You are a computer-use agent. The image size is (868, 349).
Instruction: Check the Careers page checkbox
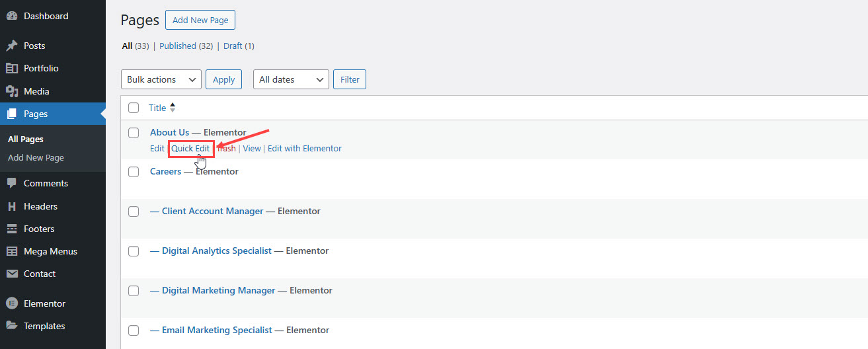coord(134,172)
